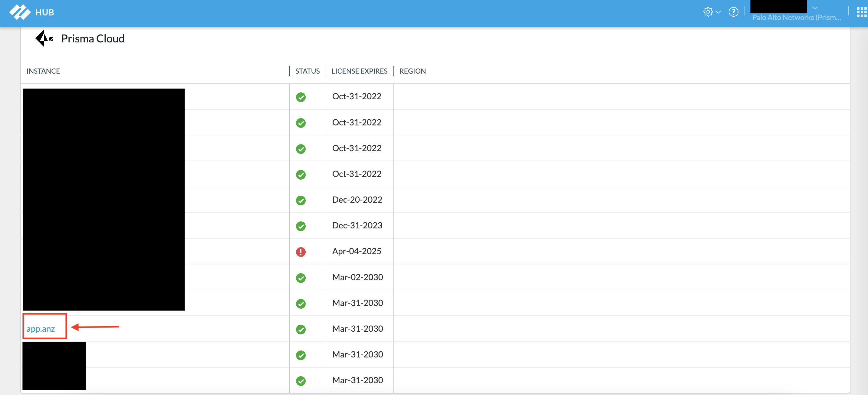Sort by LICENSE EXPIRES column header
The width and height of the screenshot is (868, 395).
click(x=359, y=71)
